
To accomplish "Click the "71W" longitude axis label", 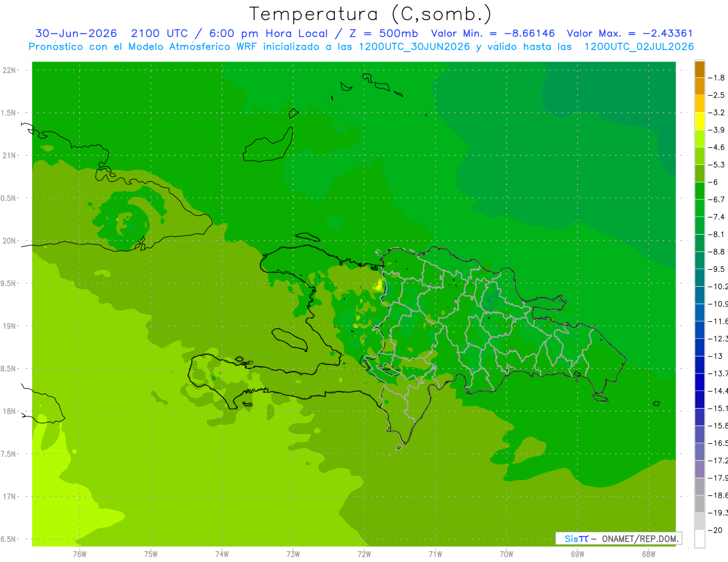I will pos(435,554).
